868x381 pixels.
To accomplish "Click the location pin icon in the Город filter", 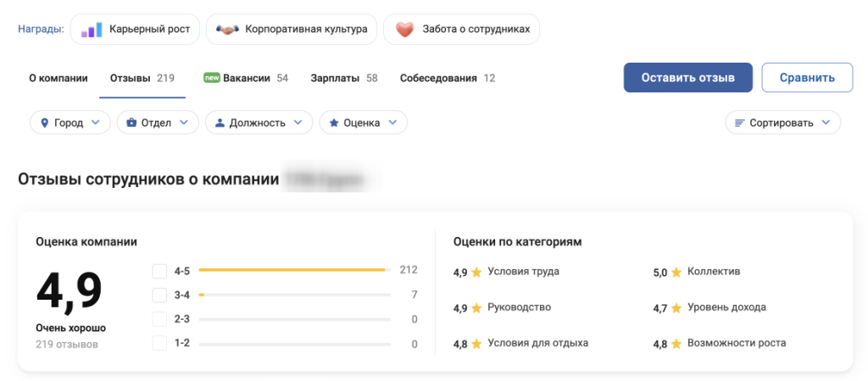I will coord(45,123).
